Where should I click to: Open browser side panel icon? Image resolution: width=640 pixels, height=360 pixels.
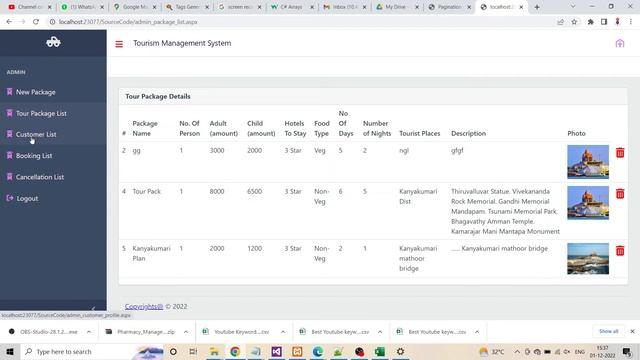tap(604, 22)
